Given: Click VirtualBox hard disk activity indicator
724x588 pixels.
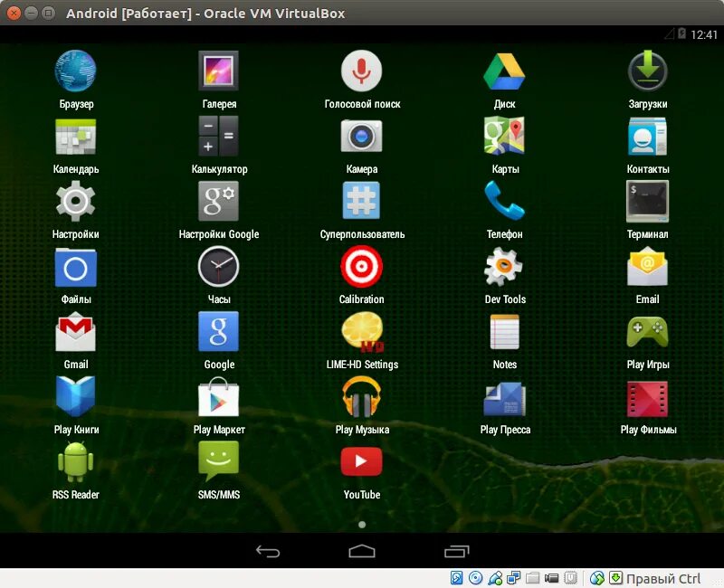Looking at the screenshot, I should pyautogui.click(x=457, y=578).
